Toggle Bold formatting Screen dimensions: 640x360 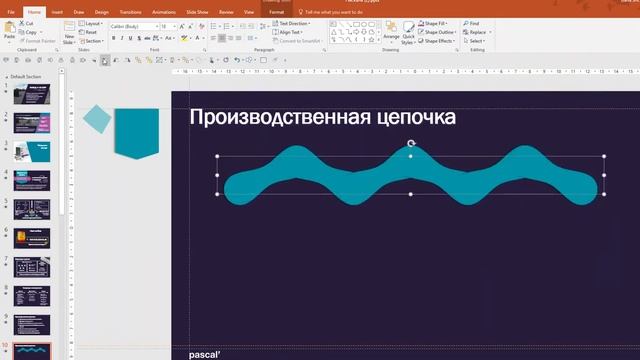113,38
